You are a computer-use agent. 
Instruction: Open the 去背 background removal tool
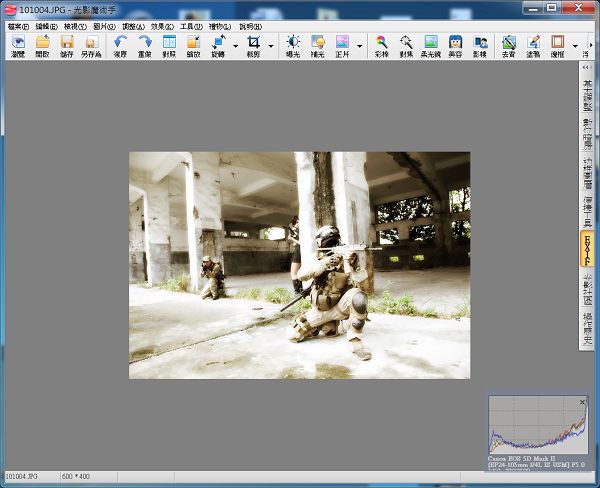coord(509,46)
